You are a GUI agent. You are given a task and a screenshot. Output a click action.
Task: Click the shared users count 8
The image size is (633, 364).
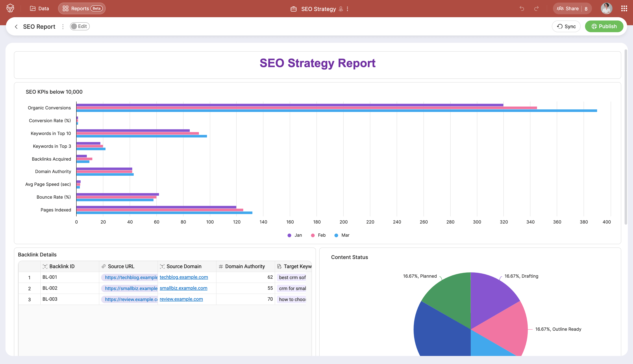[x=586, y=9]
